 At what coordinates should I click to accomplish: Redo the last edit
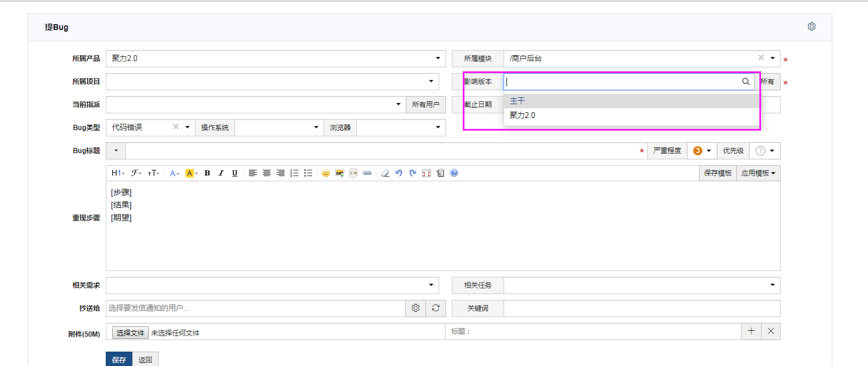coord(413,173)
